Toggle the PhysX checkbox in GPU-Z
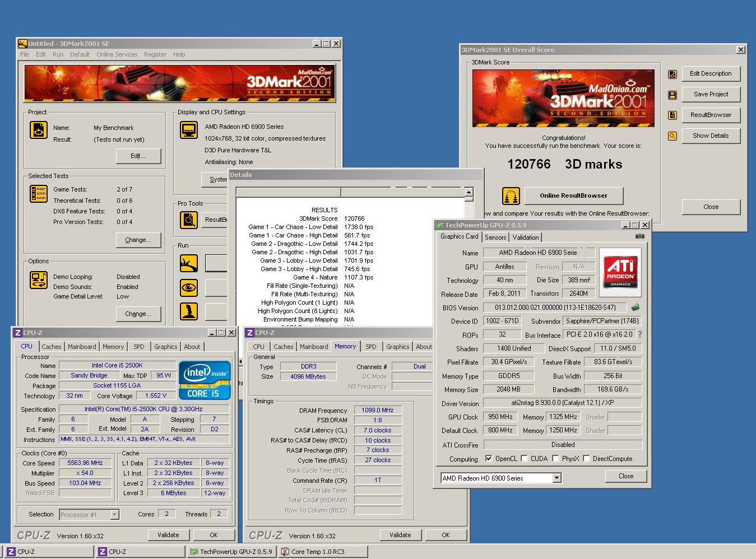Image resolution: width=756 pixels, height=559 pixels. click(555, 458)
